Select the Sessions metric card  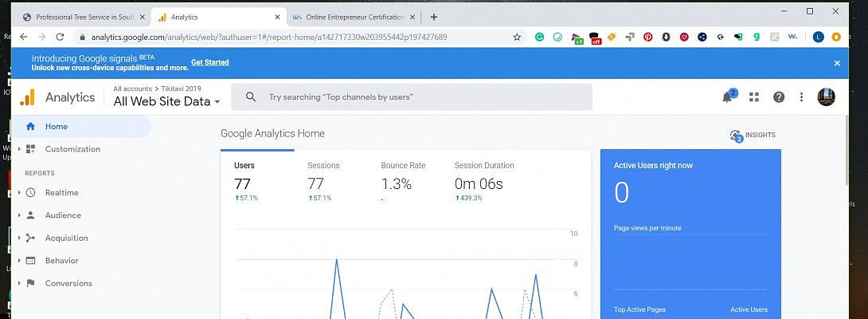[323, 181]
